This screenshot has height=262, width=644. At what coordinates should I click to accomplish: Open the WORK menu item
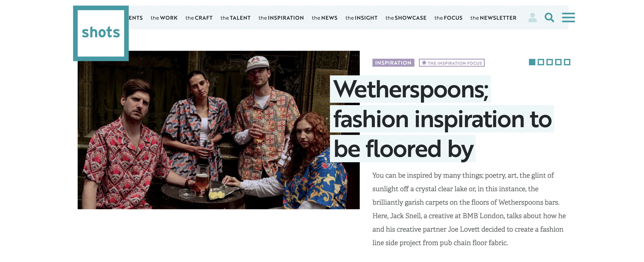[164, 18]
